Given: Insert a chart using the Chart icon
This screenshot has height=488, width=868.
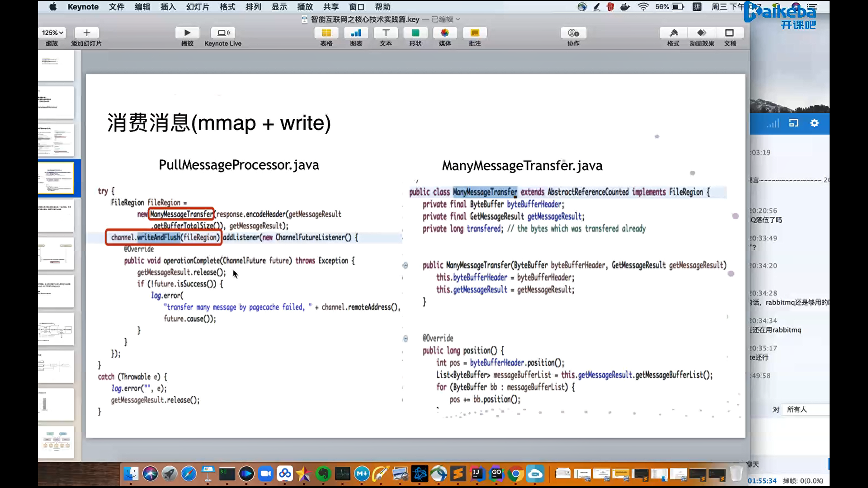Looking at the screenshot, I should click(x=356, y=33).
